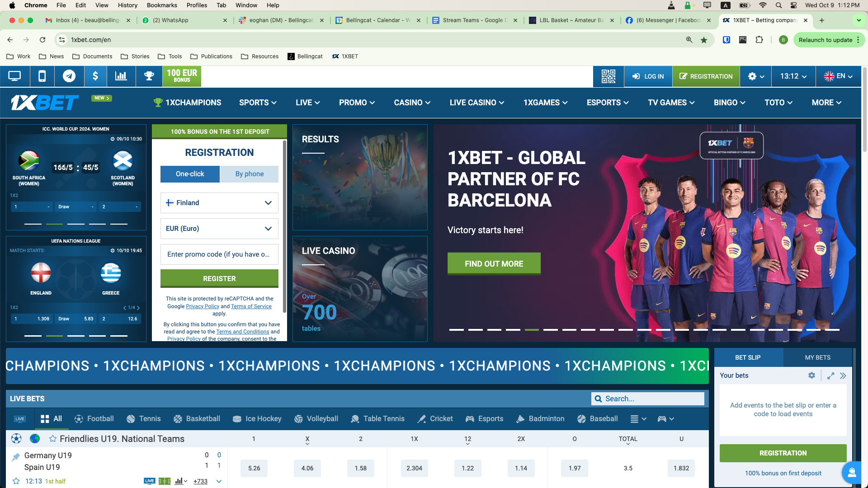
Task: Bookmark page with Chrome star icon
Action: point(704,40)
